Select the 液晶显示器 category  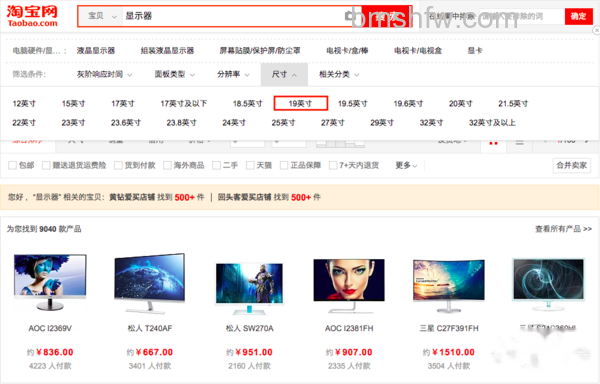tap(96, 50)
